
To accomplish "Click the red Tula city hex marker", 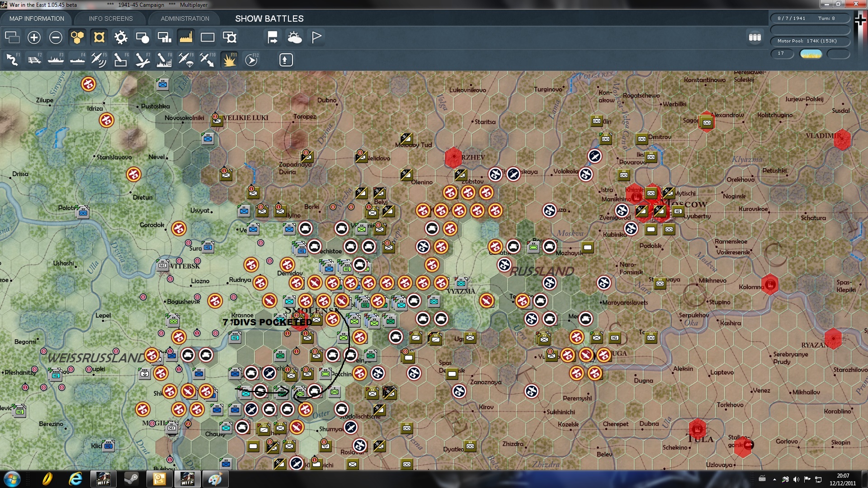I will pyautogui.click(x=697, y=428).
